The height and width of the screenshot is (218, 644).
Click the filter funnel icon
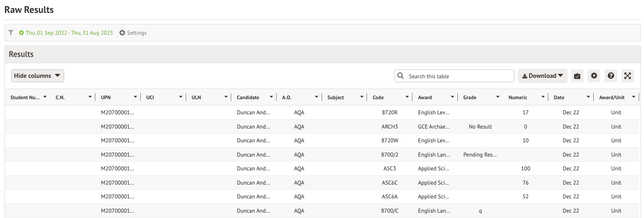11,32
